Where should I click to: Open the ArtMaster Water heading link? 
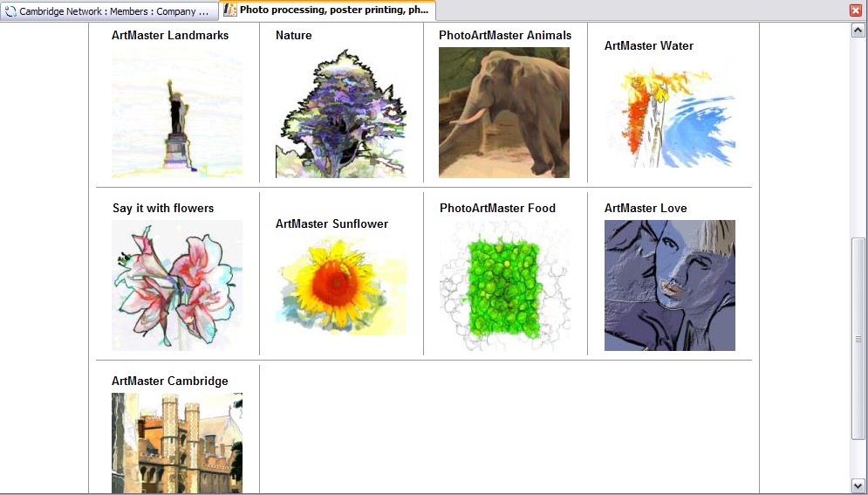[x=649, y=46]
